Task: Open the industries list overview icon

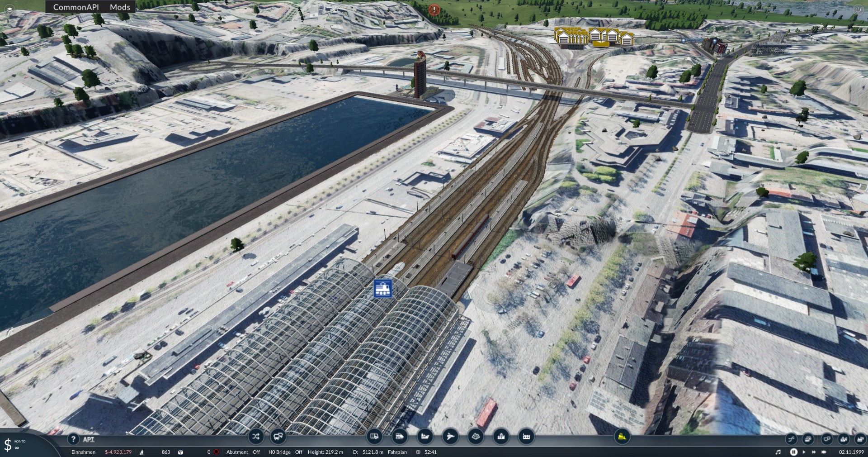Action: (860, 439)
